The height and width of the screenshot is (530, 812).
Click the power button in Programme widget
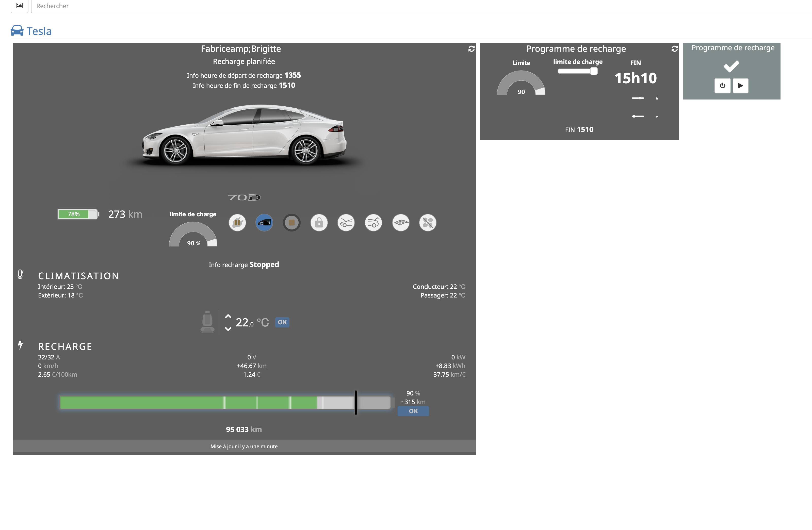coord(722,86)
